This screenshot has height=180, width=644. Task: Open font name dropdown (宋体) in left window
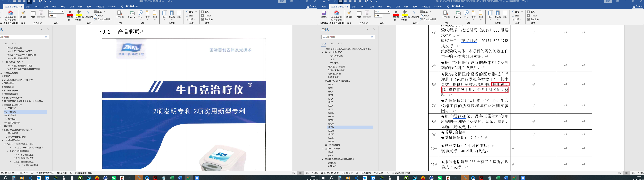click(62, 12)
